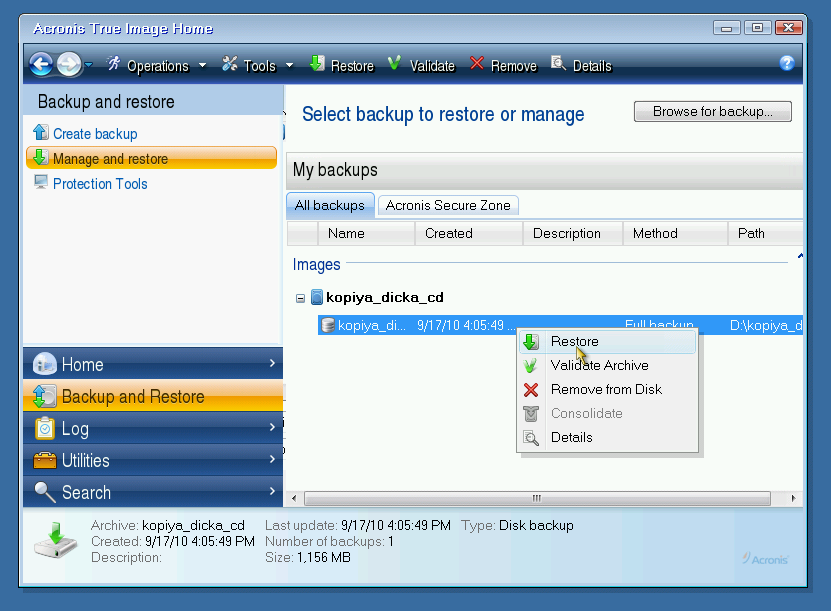Click the Validate toolbar checkmark icon

[x=394, y=65]
